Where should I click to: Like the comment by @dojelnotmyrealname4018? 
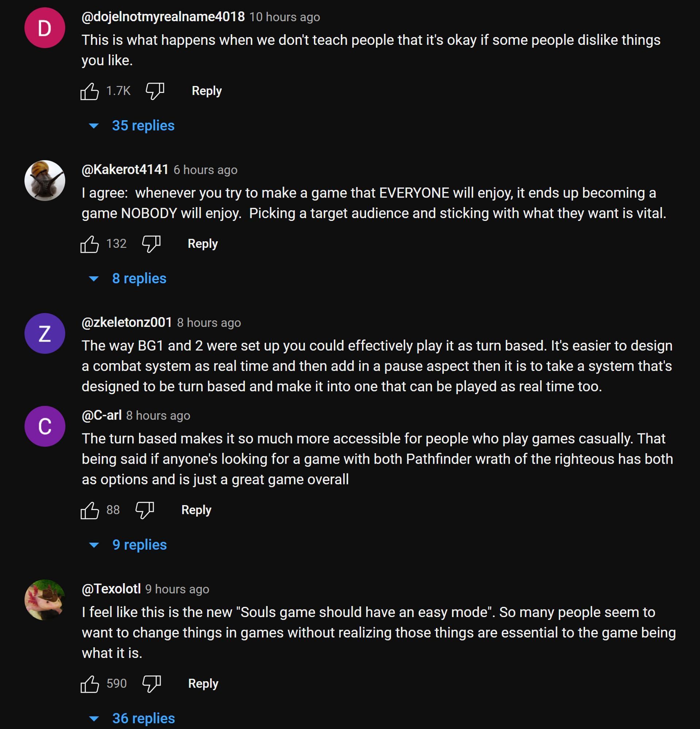(x=90, y=91)
